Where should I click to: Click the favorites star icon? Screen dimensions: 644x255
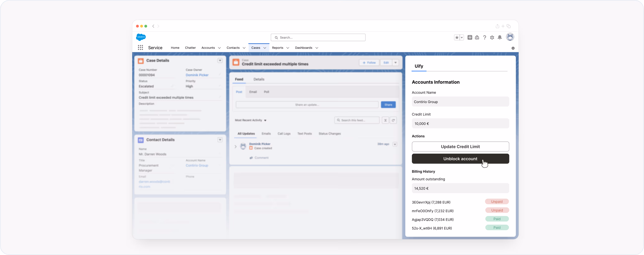pyautogui.click(x=457, y=37)
